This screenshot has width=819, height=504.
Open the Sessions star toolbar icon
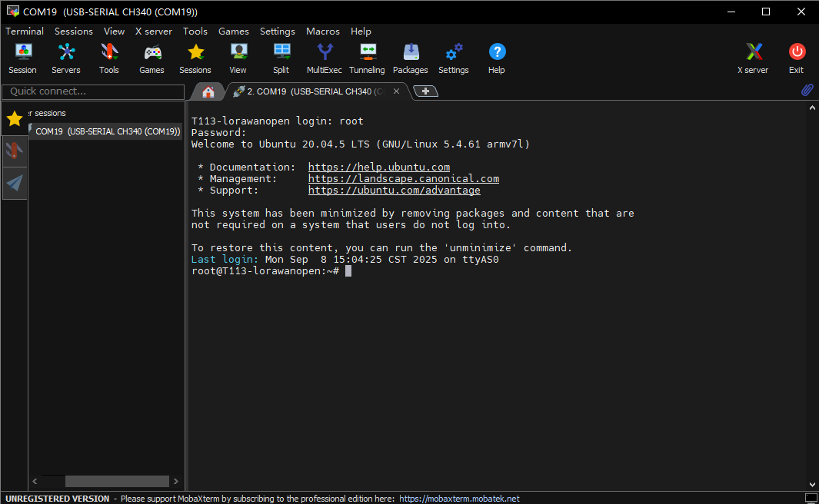click(x=195, y=58)
